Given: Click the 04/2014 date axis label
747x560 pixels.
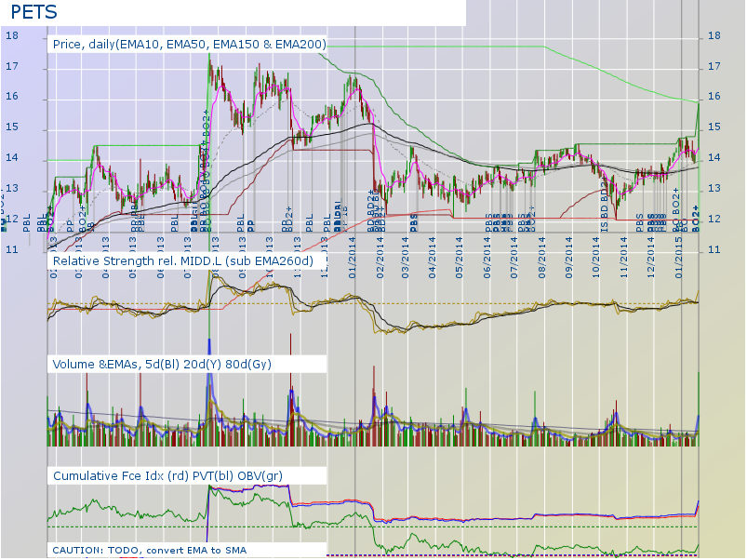Looking at the screenshot, I should tap(432, 258).
